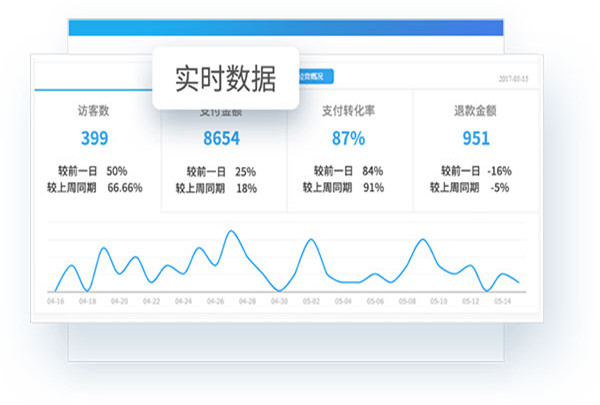The height and width of the screenshot is (405, 600).
Task: Click the 实时数据 floating label
Action: tap(225, 78)
